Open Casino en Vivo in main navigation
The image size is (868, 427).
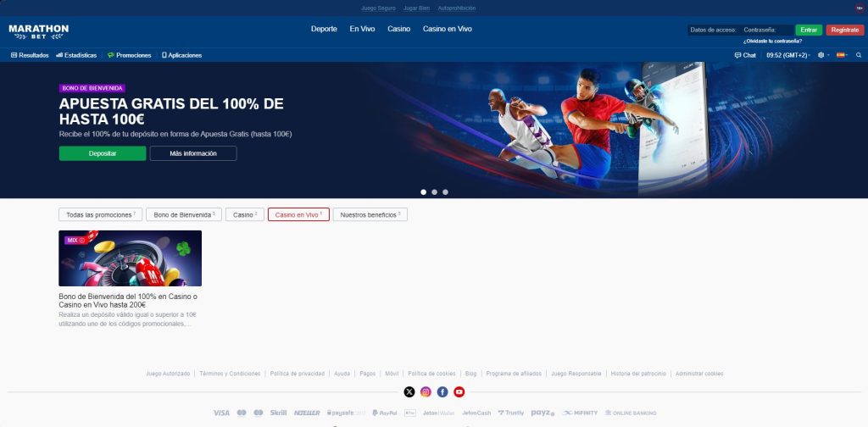pyautogui.click(x=448, y=29)
